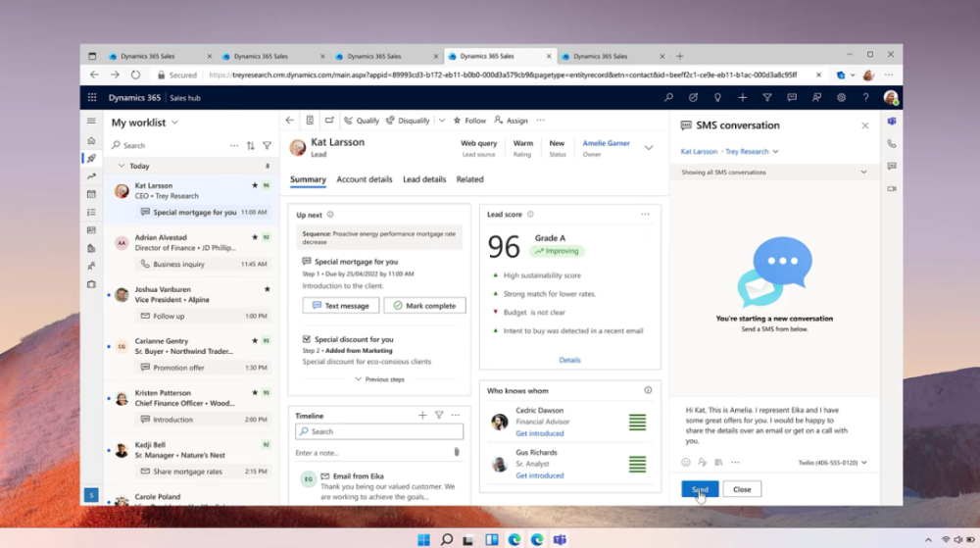Open the Lead details tab

tap(423, 179)
